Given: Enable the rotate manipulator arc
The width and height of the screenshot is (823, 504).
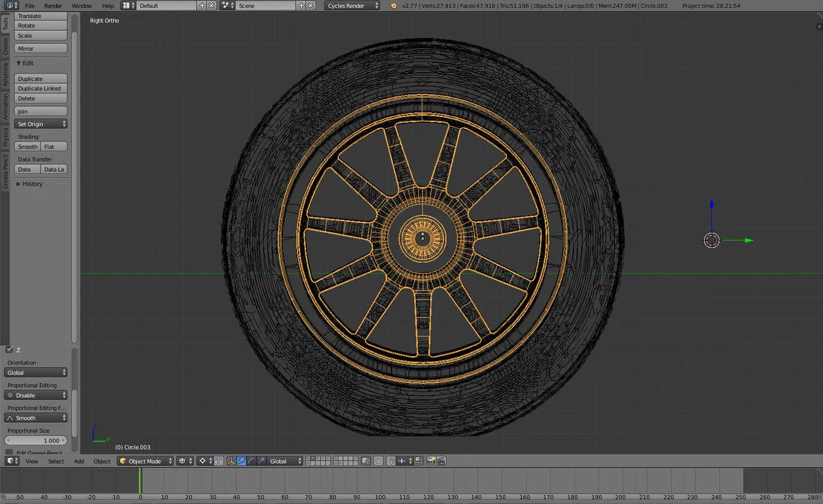Looking at the screenshot, I should point(251,461).
